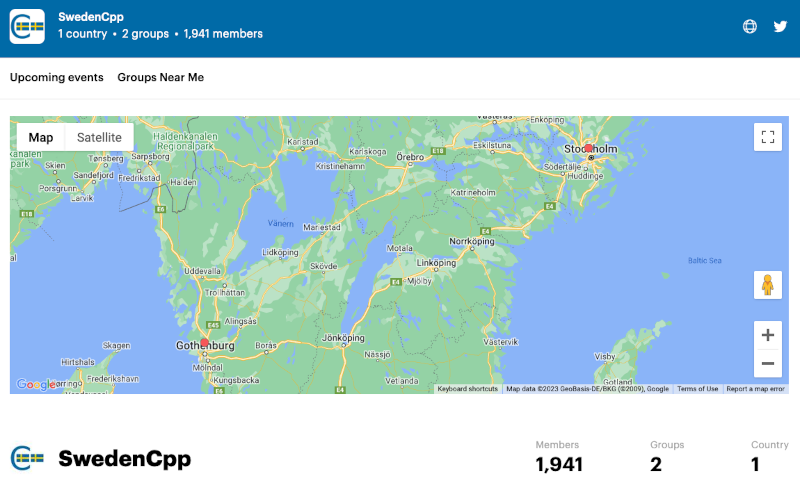
Task: Click the Groups count 2 below map
Action: (656, 464)
